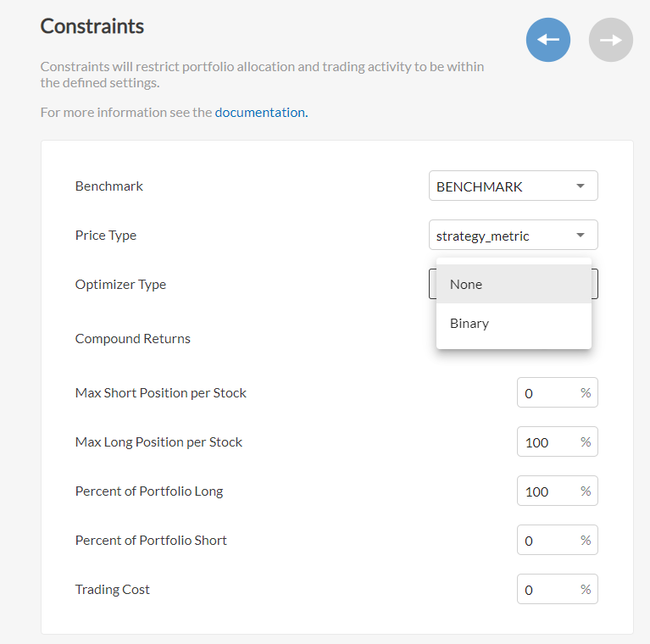Click the Max Long Position per Stock field

point(557,441)
